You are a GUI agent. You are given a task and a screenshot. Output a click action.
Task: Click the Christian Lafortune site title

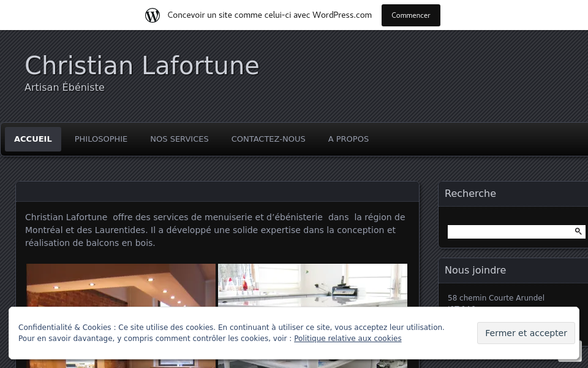[142, 66]
